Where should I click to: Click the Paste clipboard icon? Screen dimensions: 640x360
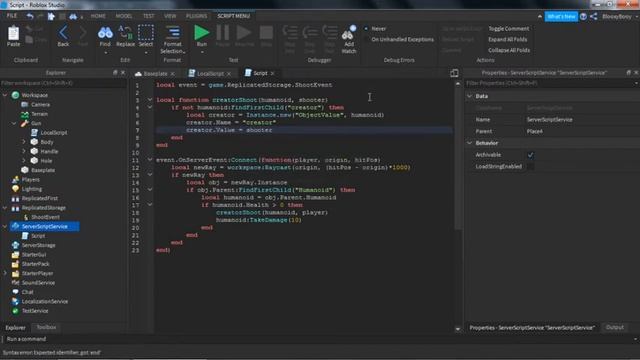tap(13, 33)
